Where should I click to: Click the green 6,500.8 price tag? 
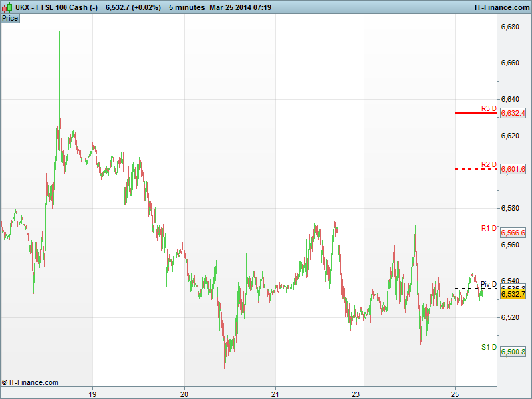coord(513,352)
